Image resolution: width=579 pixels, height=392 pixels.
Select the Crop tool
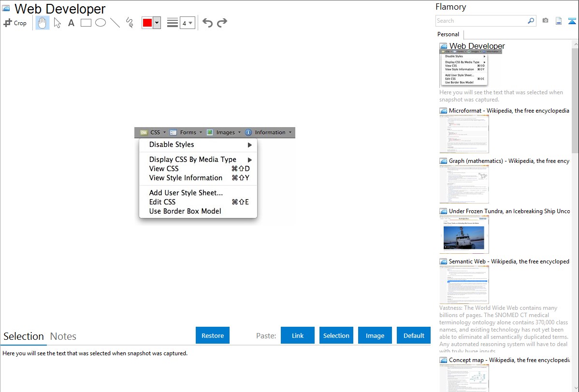pos(15,23)
